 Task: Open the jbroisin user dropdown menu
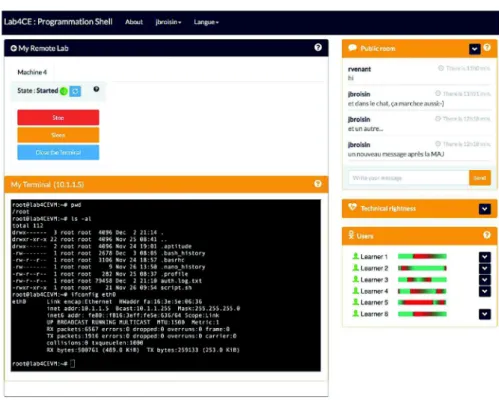168,22
